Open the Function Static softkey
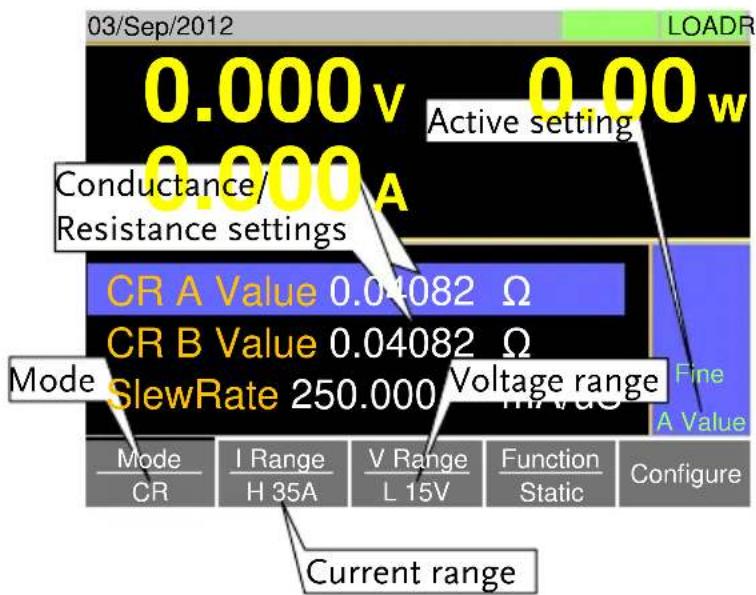 [551, 473]
